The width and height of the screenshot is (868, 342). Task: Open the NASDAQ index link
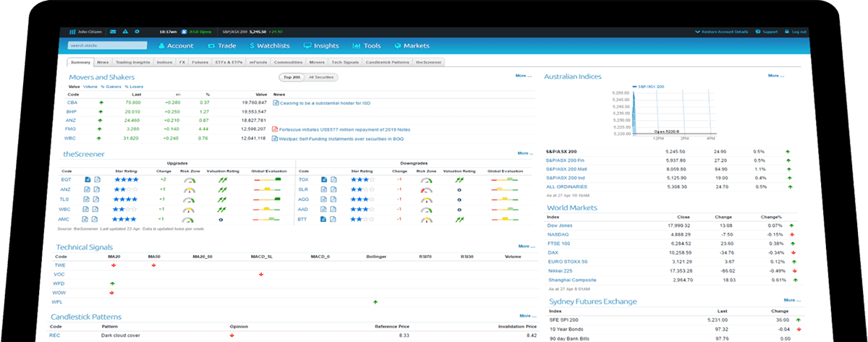click(x=558, y=234)
